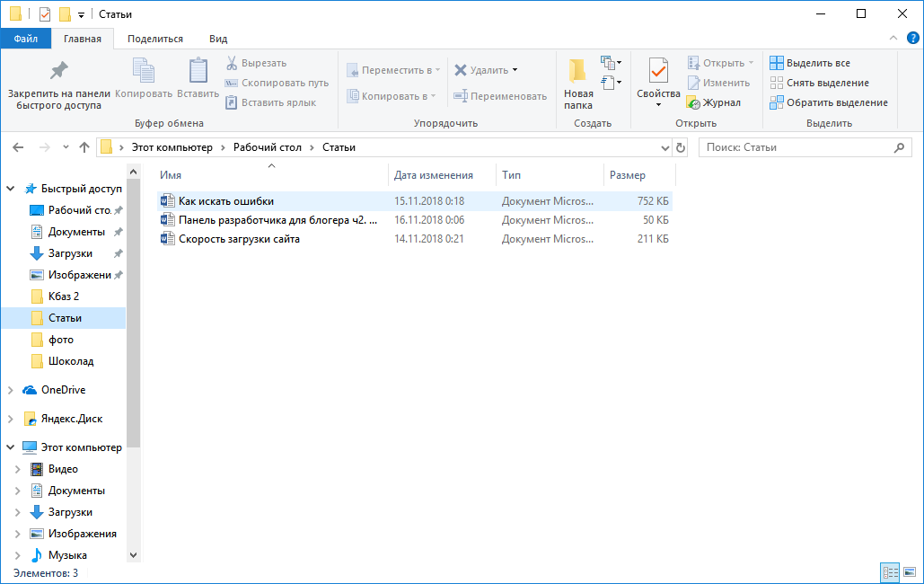This screenshot has width=924, height=584.
Task: Go up one folder level arrow
Action: point(84,147)
